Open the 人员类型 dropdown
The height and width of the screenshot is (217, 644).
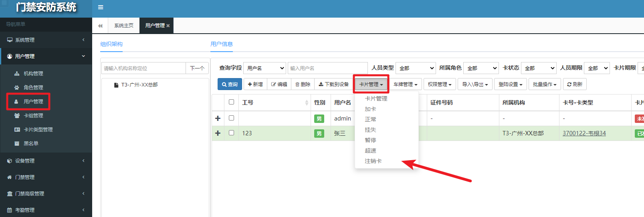(x=416, y=68)
